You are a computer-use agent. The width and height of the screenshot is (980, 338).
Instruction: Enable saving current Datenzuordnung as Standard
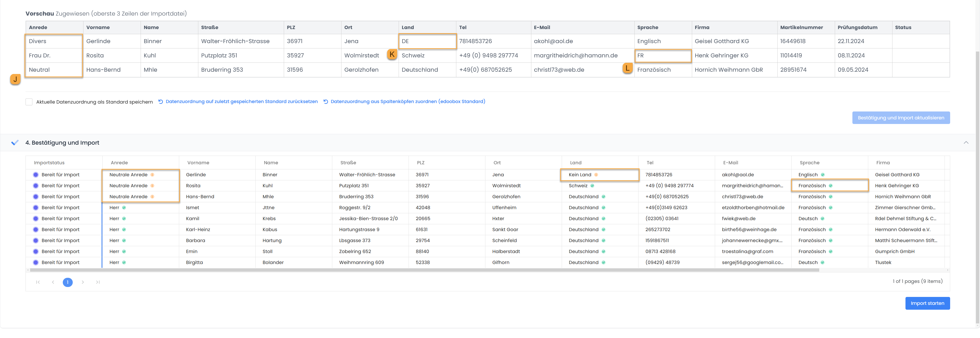click(x=29, y=102)
